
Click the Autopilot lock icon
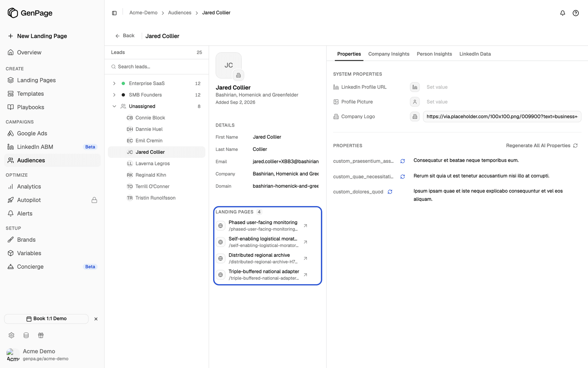coord(94,200)
